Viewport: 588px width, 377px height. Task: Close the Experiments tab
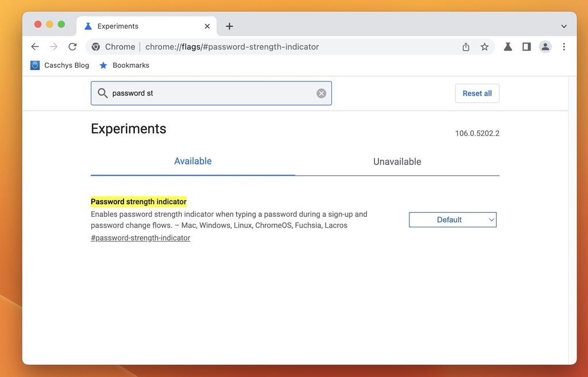(x=207, y=26)
